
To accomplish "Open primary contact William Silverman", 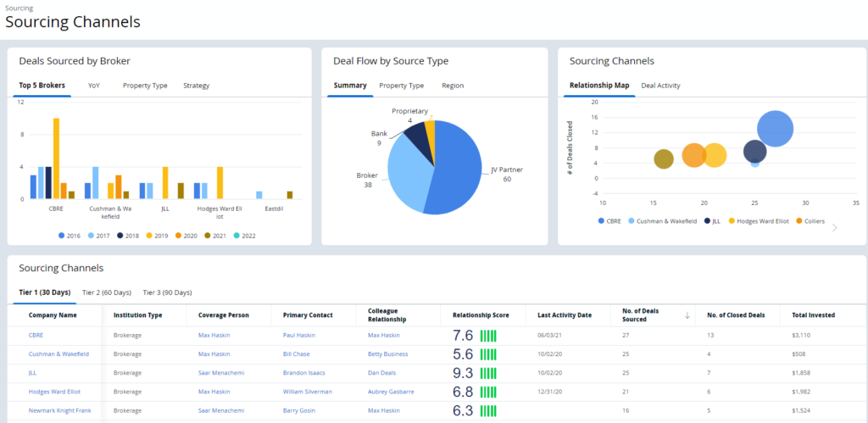I will pyautogui.click(x=307, y=392).
